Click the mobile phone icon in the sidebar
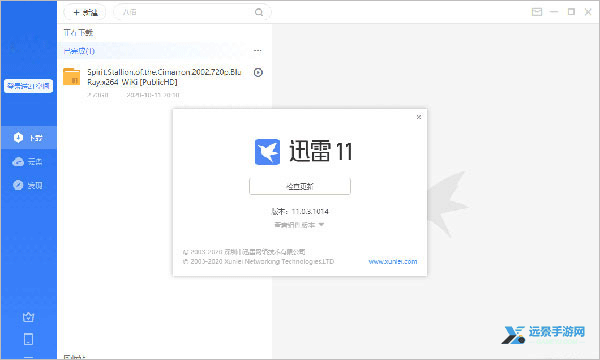The width and height of the screenshot is (600, 360). 28,339
